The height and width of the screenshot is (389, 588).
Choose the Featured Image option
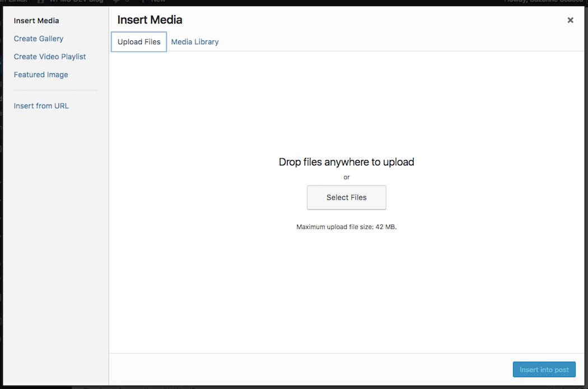[x=40, y=74]
